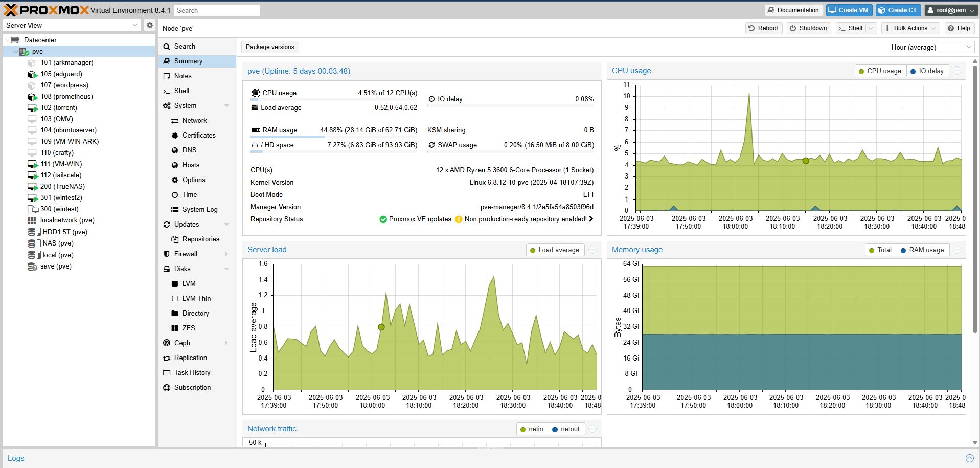Click the Replication icon in node menu

click(167, 358)
